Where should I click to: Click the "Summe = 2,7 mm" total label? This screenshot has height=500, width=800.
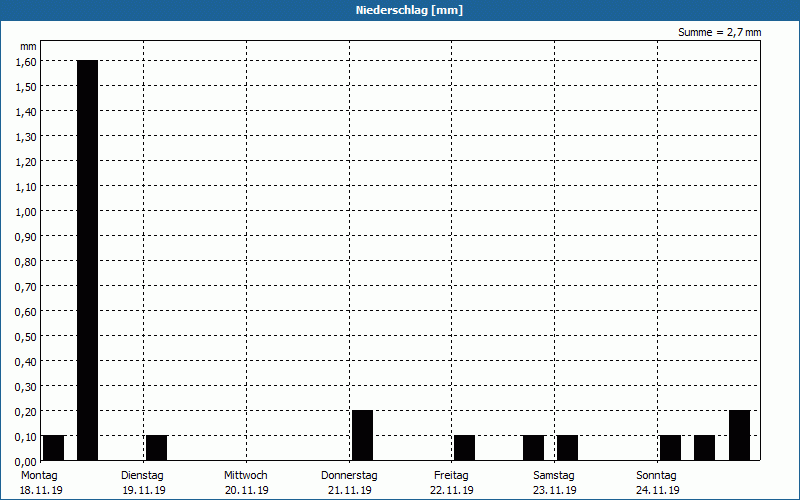719,32
